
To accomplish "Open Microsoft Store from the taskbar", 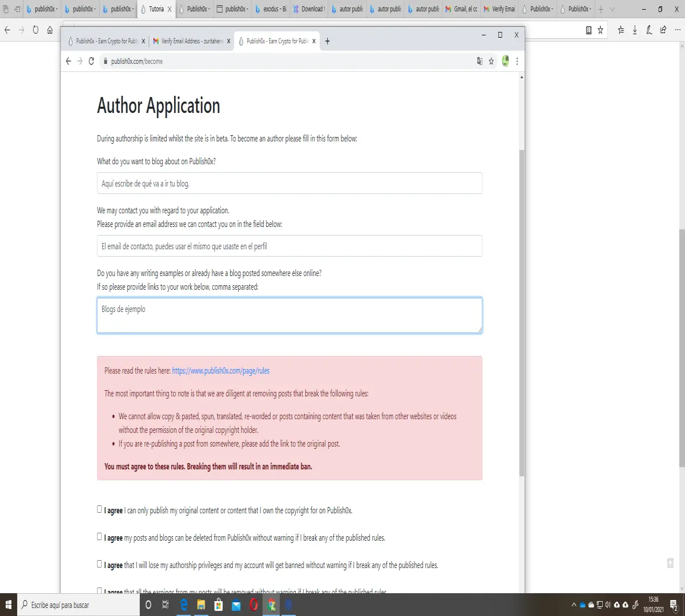I will 219,605.
